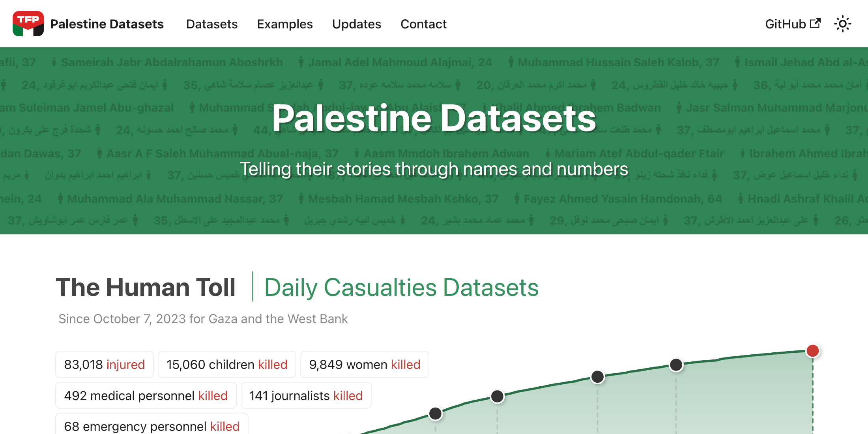Click the second dark chart marker from left

pyautogui.click(x=497, y=396)
